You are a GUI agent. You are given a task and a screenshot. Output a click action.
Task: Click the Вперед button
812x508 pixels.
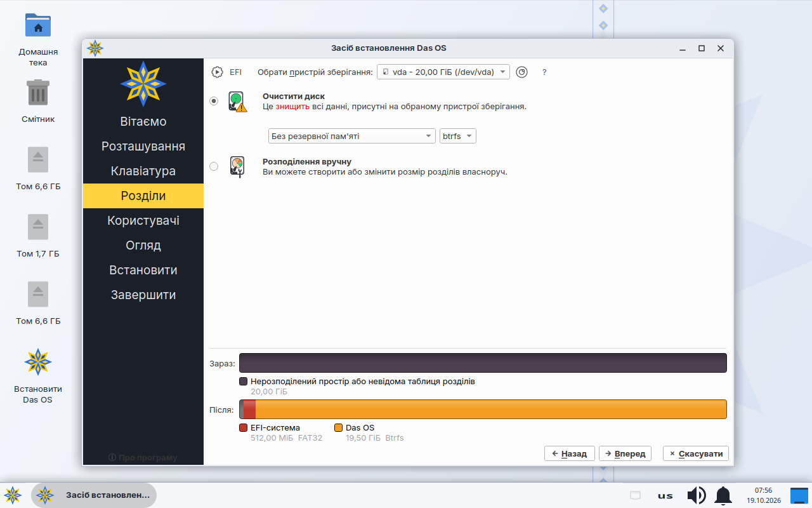click(x=625, y=453)
